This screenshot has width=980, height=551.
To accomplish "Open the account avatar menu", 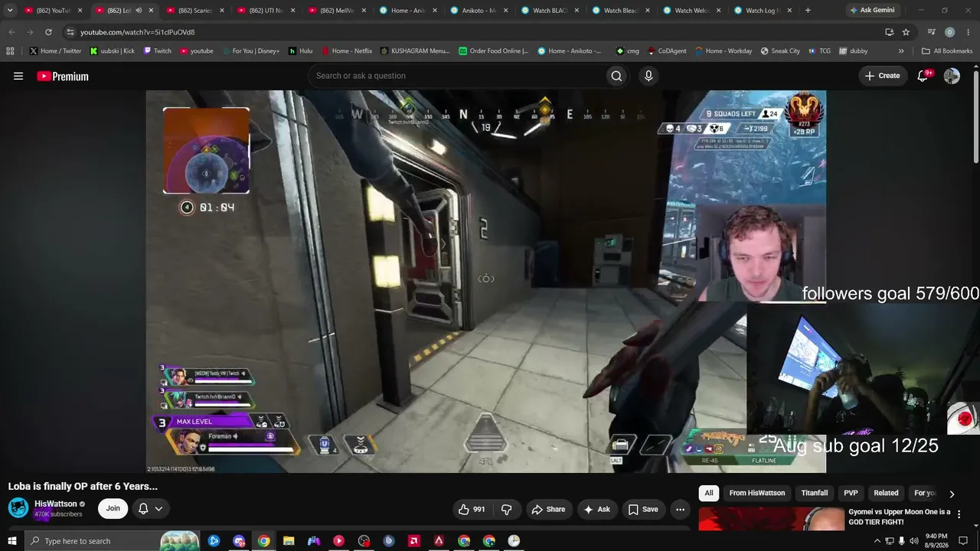I will coord(952,76).
